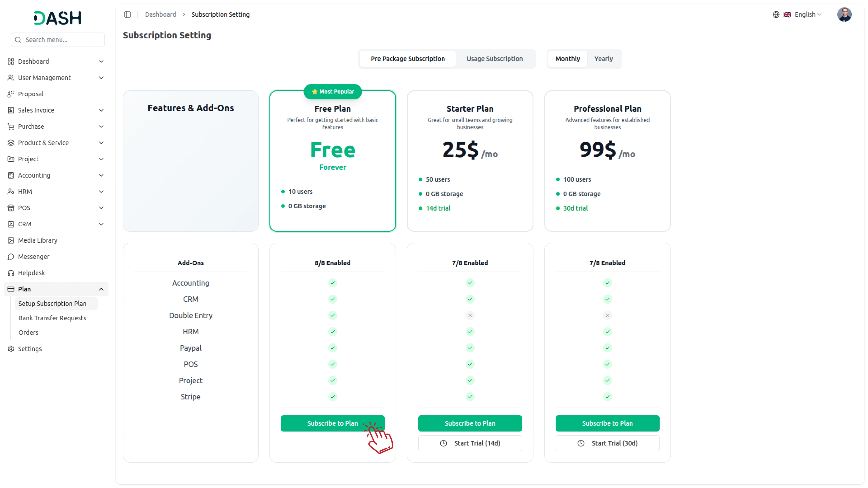The image size is (868, 488).
Task: Collapse the Plan menu chevron
Action: 101,289
